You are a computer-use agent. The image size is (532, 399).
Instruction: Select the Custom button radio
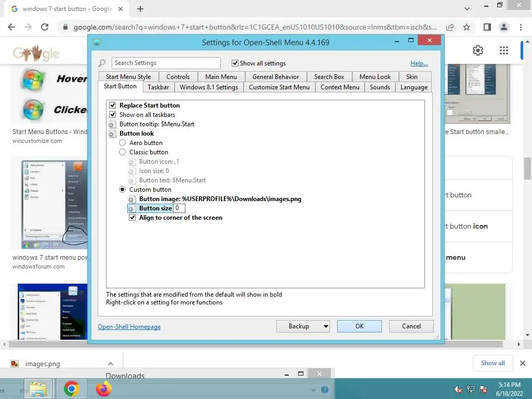pyautogui.click(x=123, y=190)
